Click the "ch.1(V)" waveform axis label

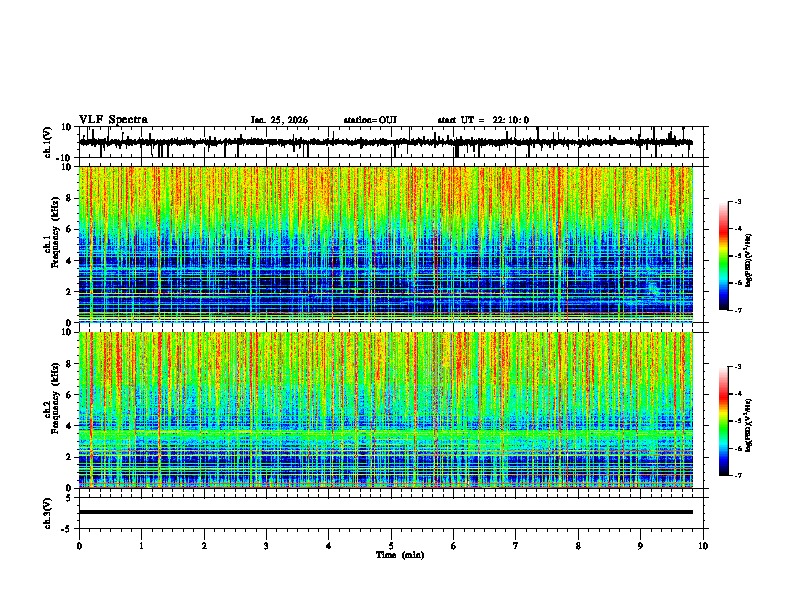coord(48,142)
